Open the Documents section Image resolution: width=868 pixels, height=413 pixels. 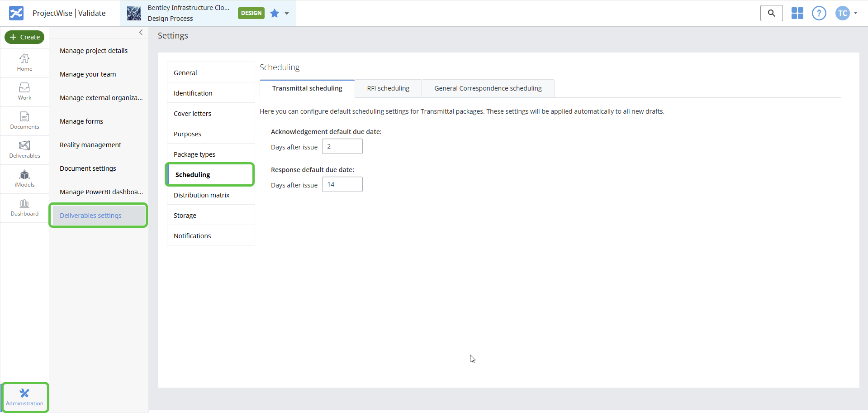coord(24,120)
